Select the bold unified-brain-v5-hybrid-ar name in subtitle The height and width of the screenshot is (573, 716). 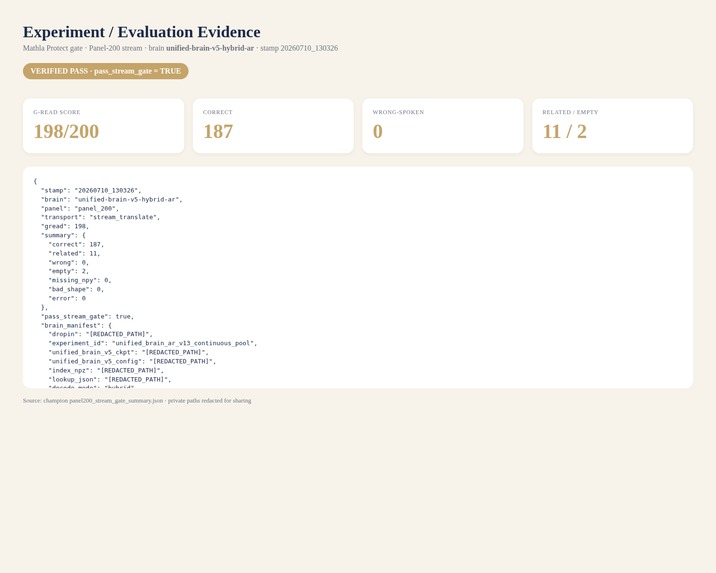210,48
